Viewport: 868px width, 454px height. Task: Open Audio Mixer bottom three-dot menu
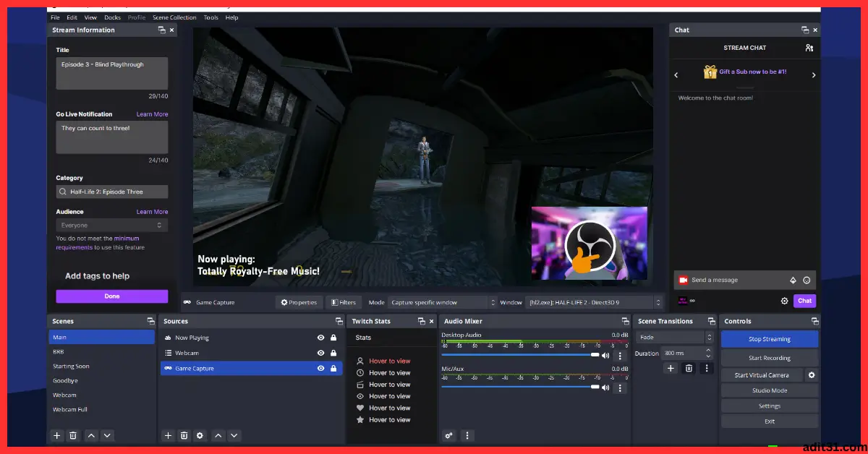[467, 435]
